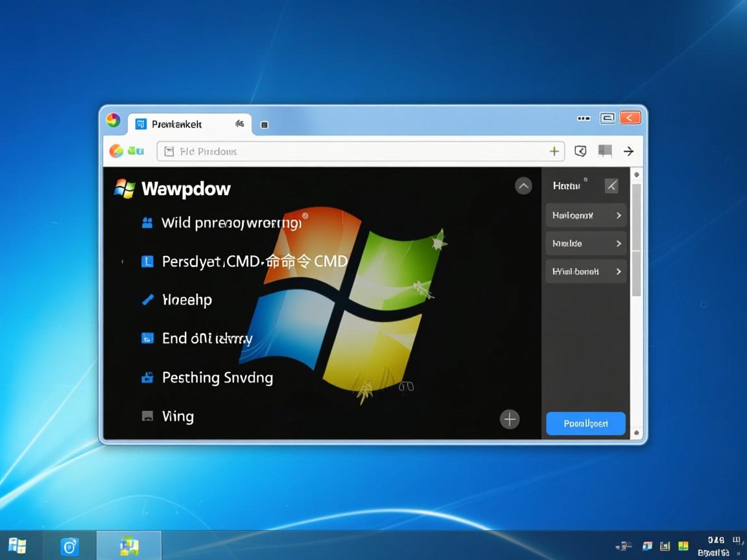This screenshot has width=747, height=560.
Task: Open the Windows Start button
Action: tap(18, 546)
